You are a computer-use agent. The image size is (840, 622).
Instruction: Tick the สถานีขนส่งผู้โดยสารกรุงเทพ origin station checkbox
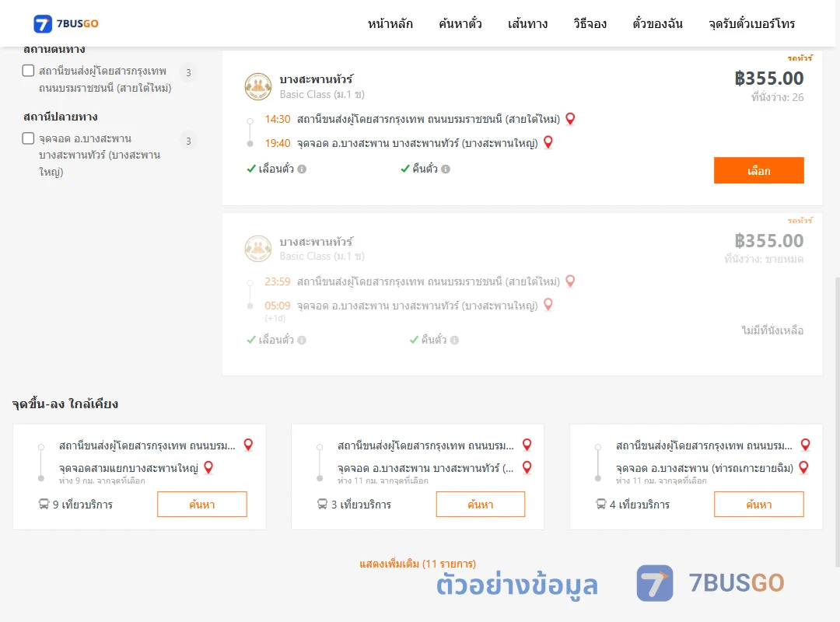29,71
